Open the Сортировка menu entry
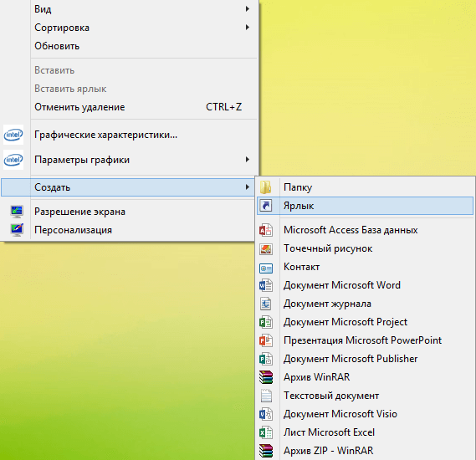 point(129,28)
